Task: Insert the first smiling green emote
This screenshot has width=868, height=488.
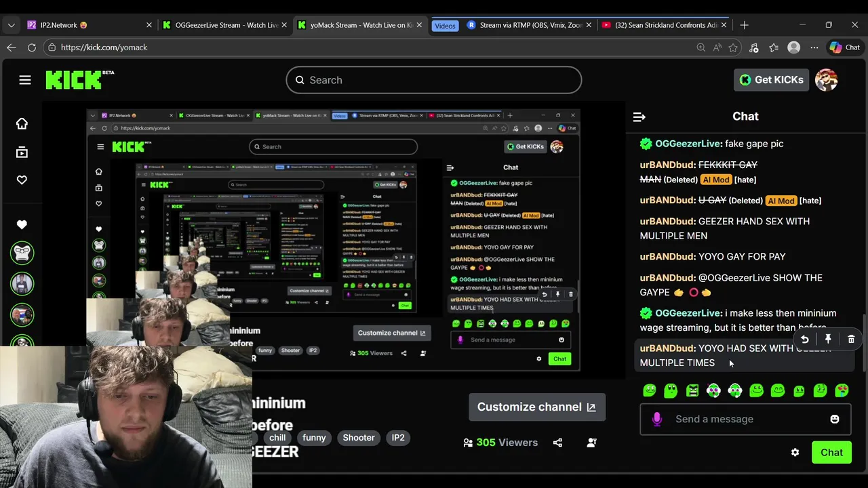Action: coord(650,390)
